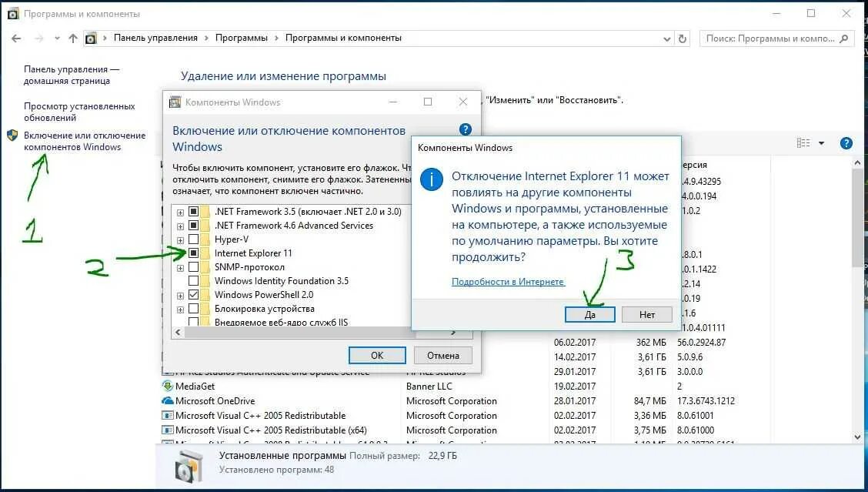
Task: Open recent locations dropdown arrow
Action: pyautogui.click(x=57, y=38)
